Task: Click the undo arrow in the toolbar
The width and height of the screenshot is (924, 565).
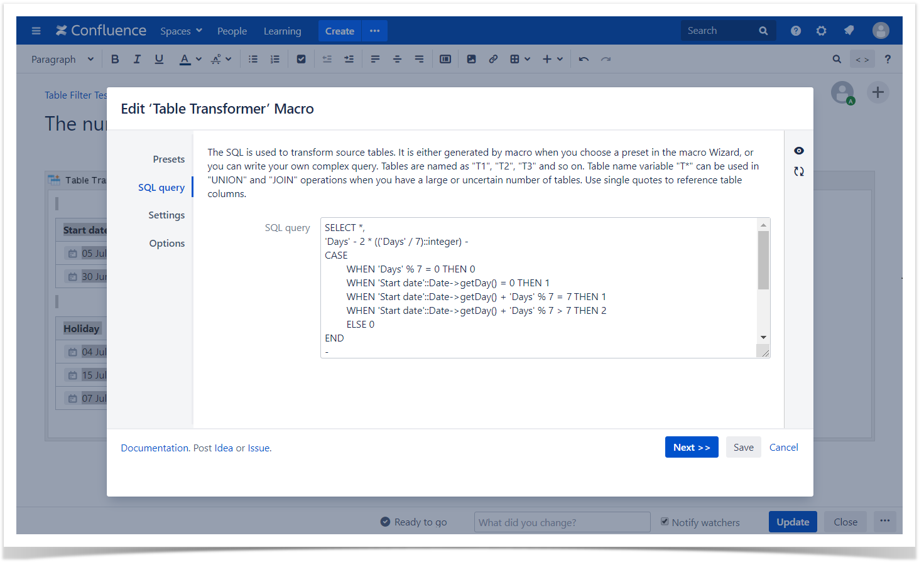Action: [584, 59]
